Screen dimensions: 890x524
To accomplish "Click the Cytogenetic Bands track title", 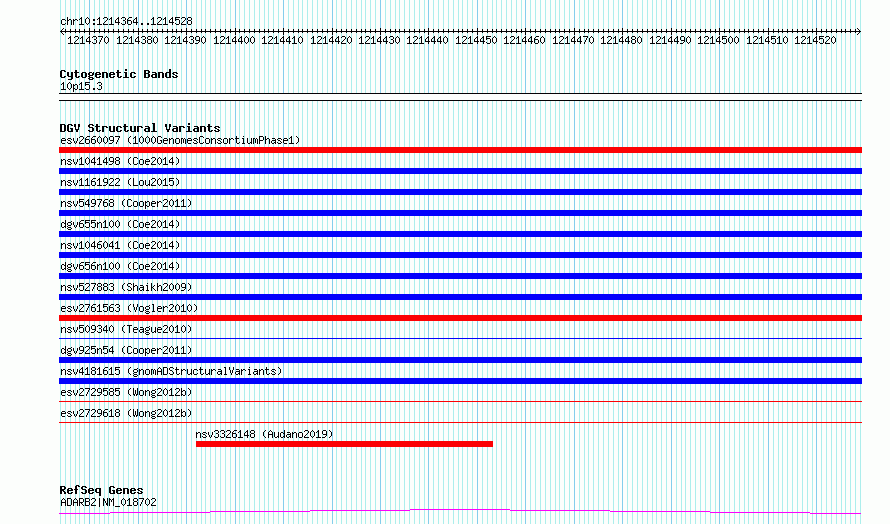I will [x=119, y=74].
